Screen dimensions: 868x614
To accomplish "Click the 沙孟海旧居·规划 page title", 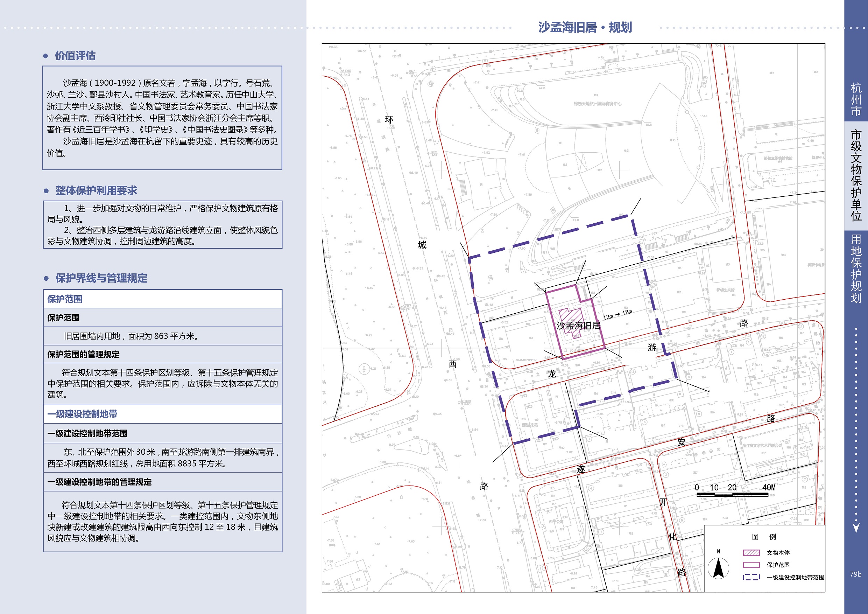I will pyautogui.click(x=585, y=28).
